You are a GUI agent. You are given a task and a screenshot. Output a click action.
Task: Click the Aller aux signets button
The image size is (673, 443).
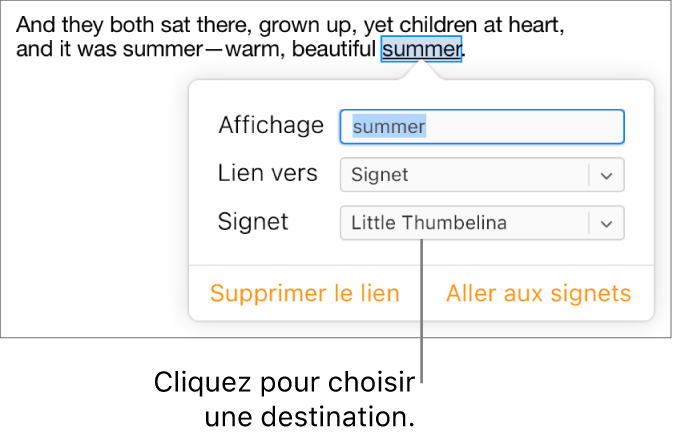click(538, 293)
